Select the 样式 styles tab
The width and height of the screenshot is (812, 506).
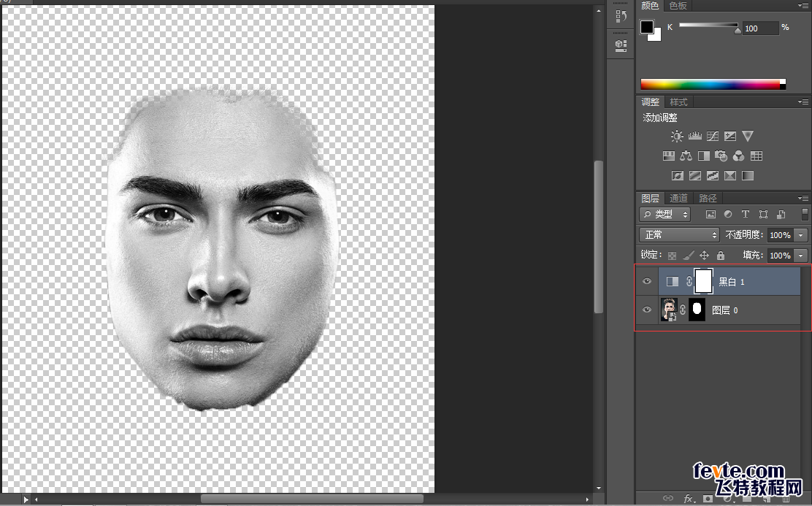[x=678, y=102]
